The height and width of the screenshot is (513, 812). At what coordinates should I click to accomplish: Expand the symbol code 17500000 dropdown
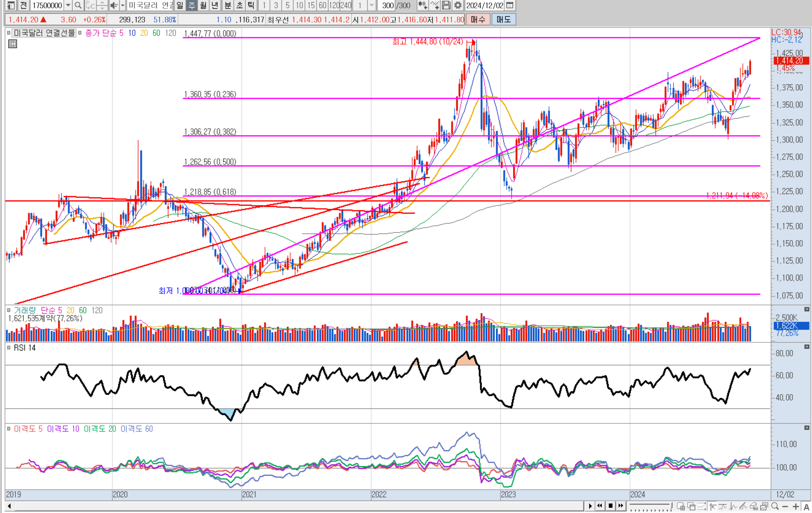(68, 5)
